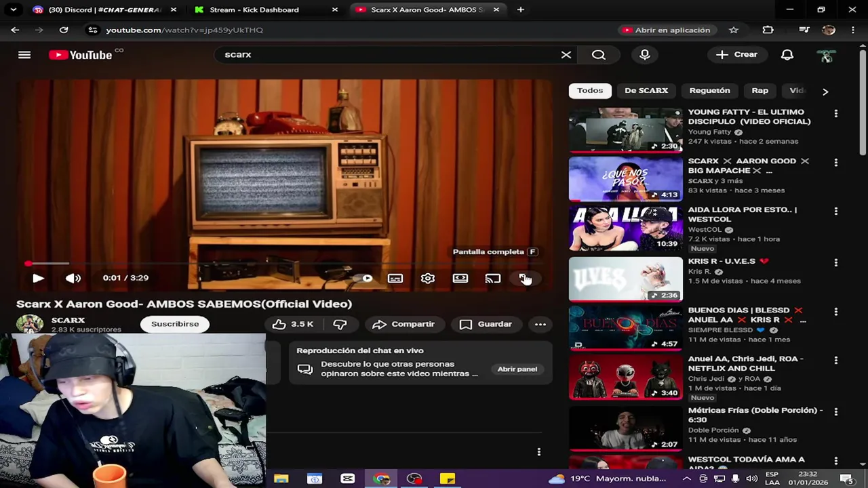Open options for Métricas Frías video
The image size is (868, 488).
pyautogui.click(x=836, y=412)
